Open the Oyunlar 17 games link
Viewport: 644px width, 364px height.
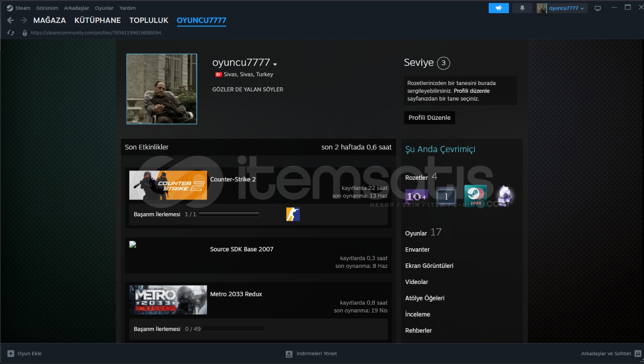point(423,232)
